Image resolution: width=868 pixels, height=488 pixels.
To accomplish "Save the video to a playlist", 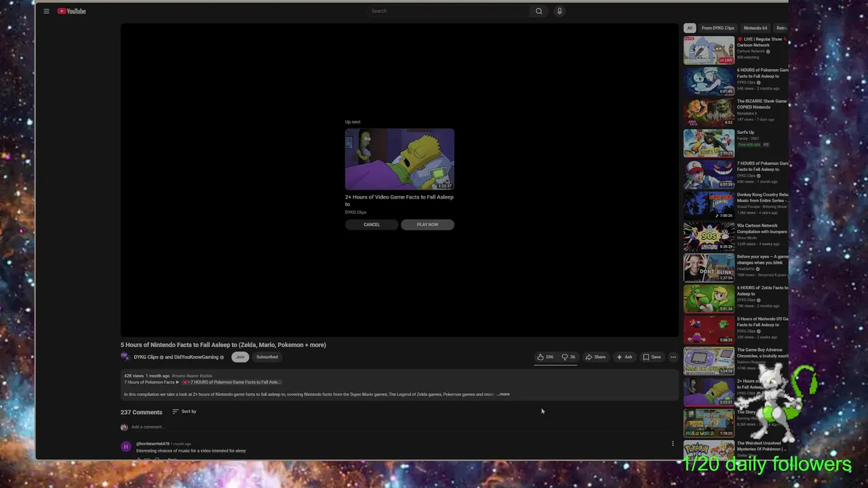I will pyautogui.click(x=652, y=357).
